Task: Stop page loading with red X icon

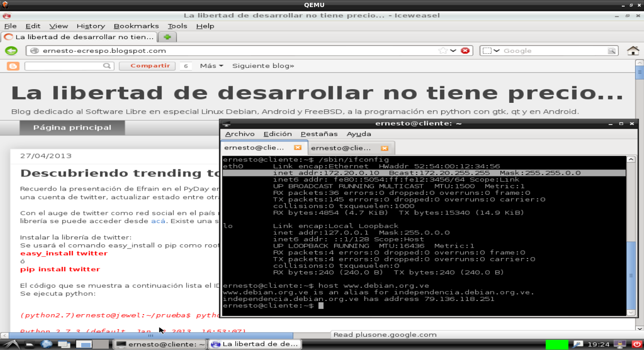Action: 465,50
